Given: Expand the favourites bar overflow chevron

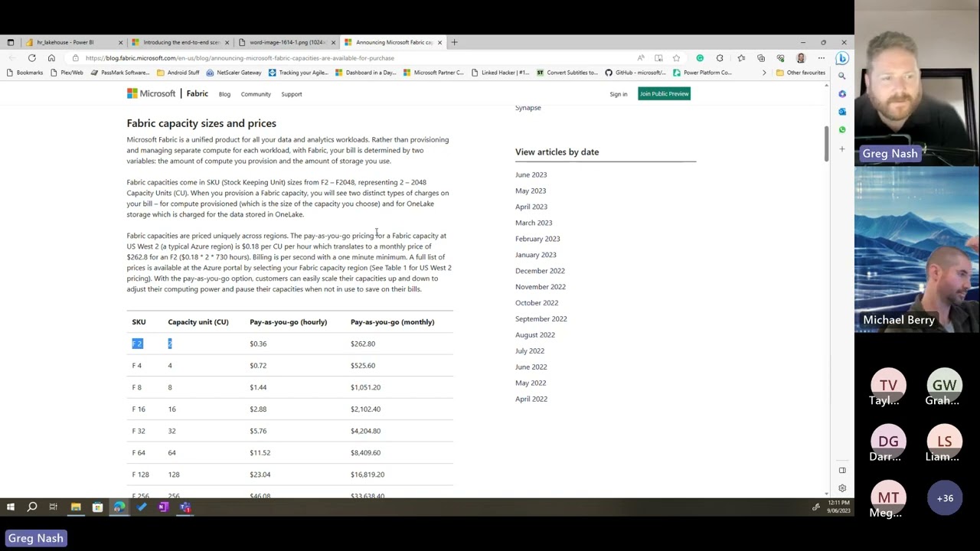Looking at the screenshot, I should pyautogui.click(x=763, y=73).
